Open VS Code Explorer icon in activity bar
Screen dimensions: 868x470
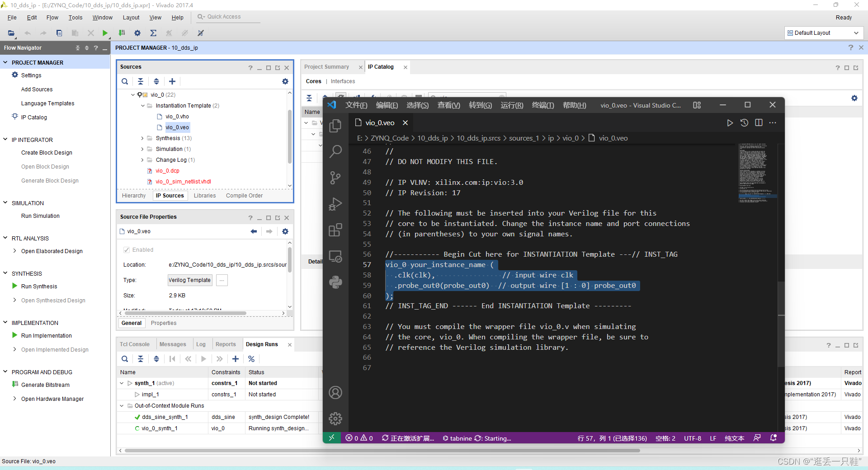click(335, 126)
